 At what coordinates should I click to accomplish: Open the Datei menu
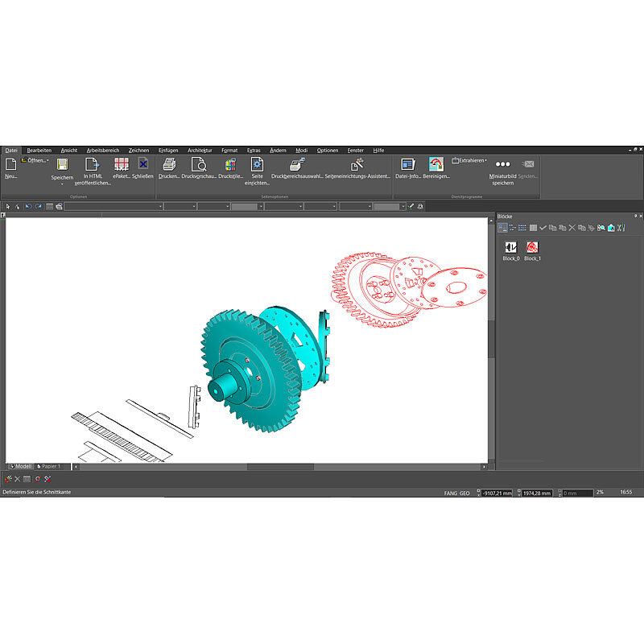click(x=11, y=151)
